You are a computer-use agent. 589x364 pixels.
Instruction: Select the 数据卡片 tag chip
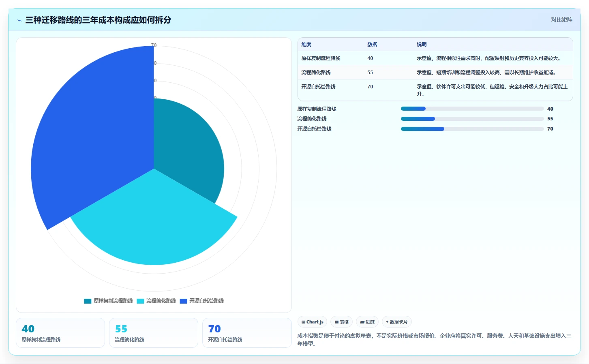coord(397,322)
